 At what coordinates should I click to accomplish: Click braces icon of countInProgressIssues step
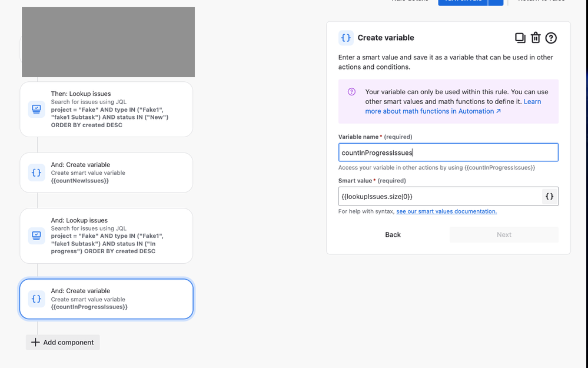36,299
